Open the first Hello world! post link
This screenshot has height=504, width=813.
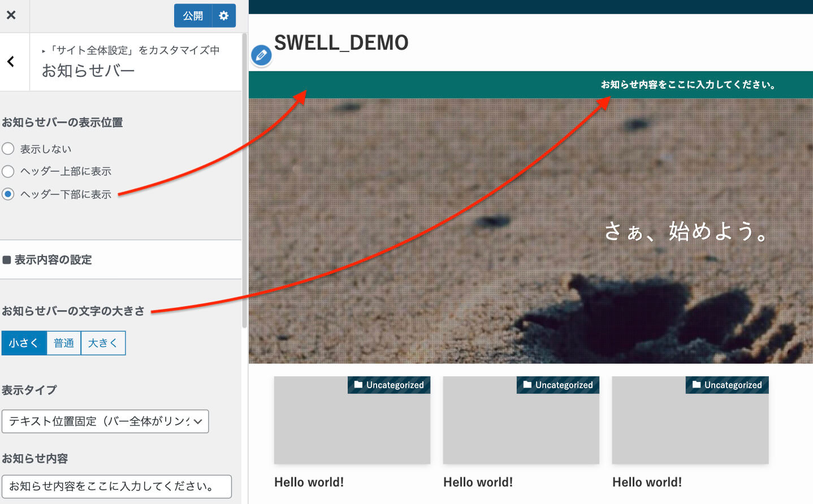pyautogui.click(x=309, y=482)
